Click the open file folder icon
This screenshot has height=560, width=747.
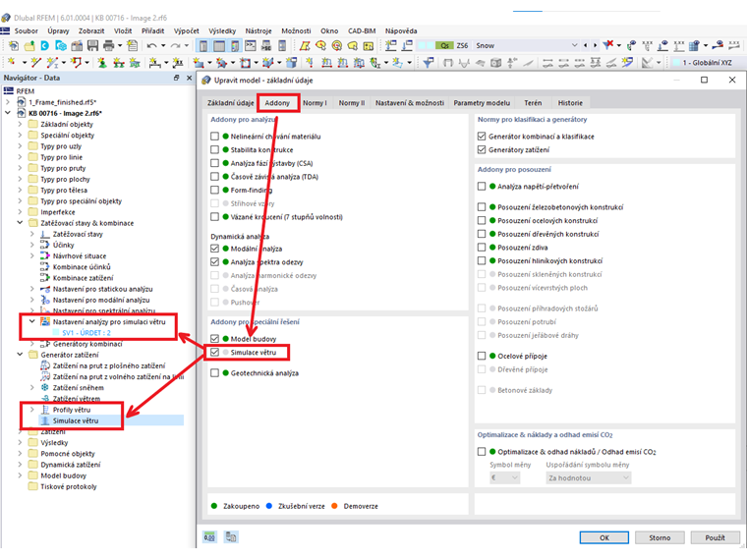click(29, 46)
